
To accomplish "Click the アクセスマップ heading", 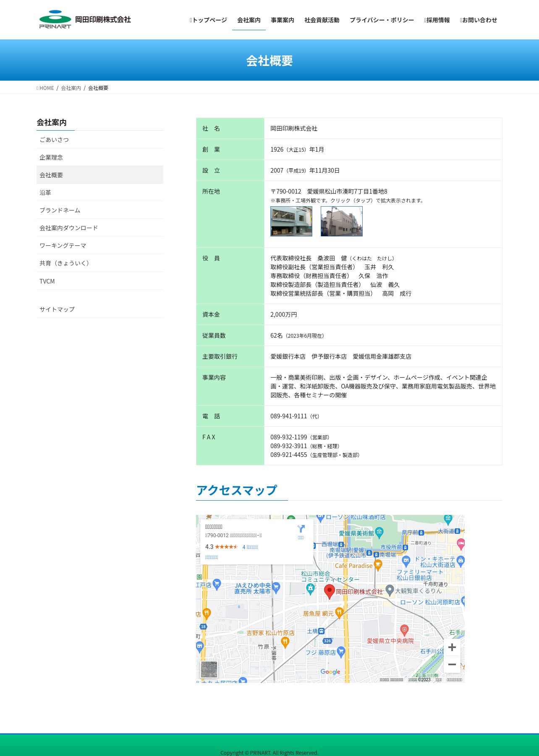I will [x=237, y=490].
